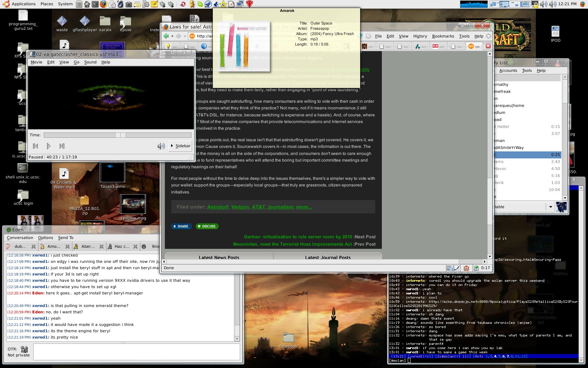Open Conversation menu in Eden chat
The image size is (588, 368).
[20, 238]
